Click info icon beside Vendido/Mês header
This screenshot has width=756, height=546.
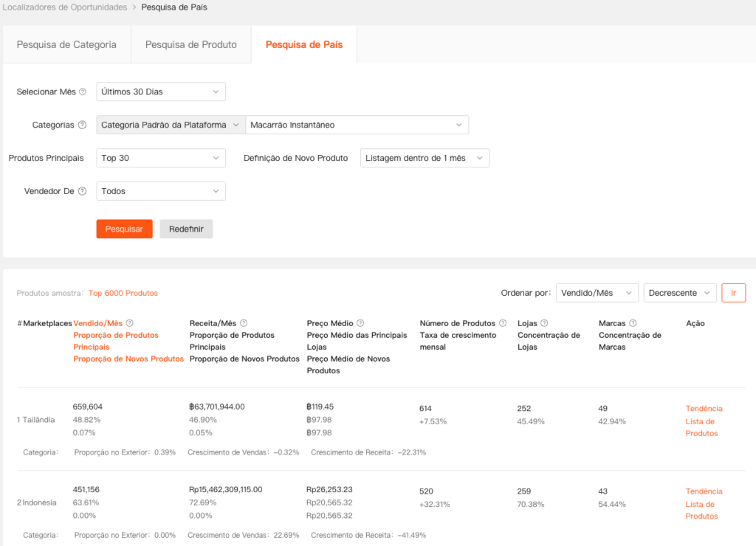coord(130,323)
